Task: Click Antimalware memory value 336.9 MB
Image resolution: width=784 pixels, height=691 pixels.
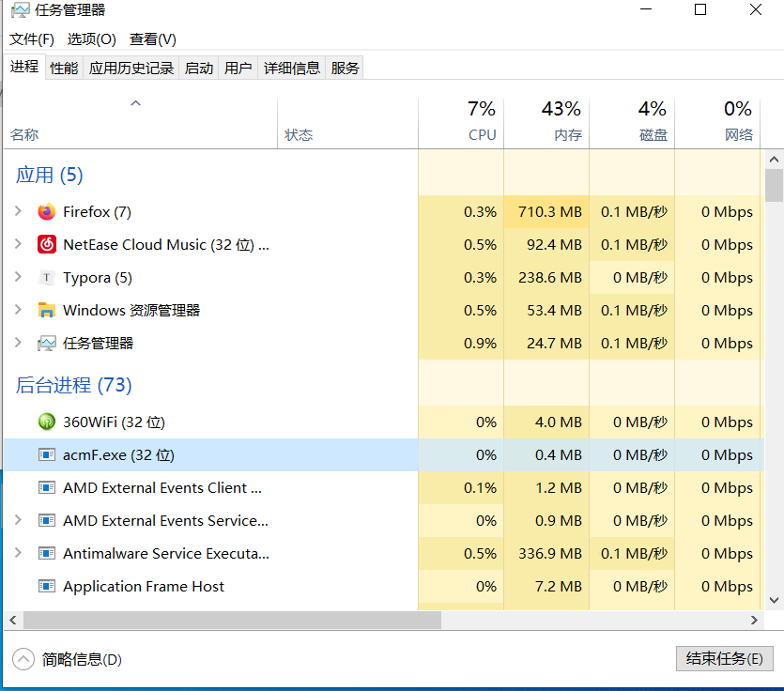Action: click(550, 554)
